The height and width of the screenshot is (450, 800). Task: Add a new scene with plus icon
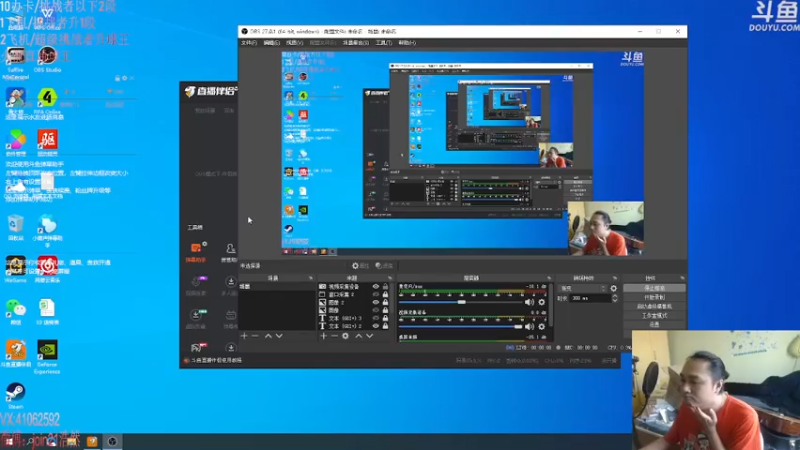244,336
